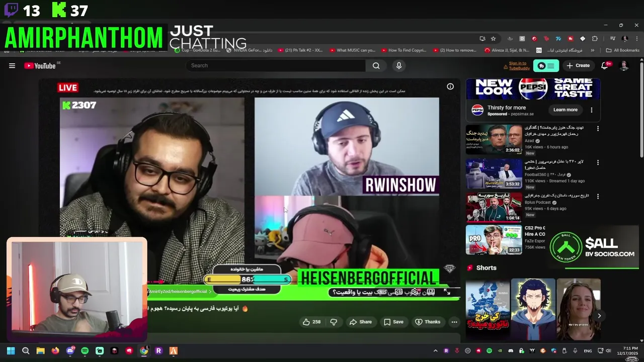The image size is (644, 362).
Task: Open 'Alireza JJ, Sijal, & N...' bookmark
Action: tap(507, 50)
